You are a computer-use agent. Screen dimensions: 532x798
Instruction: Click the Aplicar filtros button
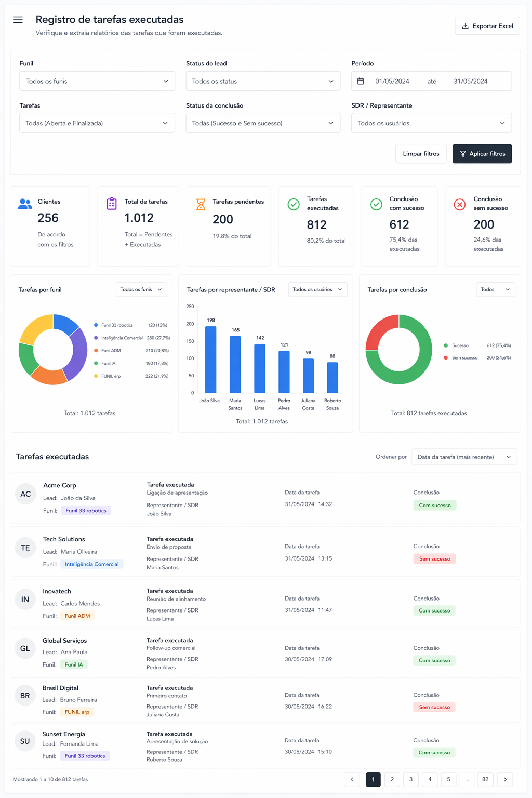[x=482, y=154]
